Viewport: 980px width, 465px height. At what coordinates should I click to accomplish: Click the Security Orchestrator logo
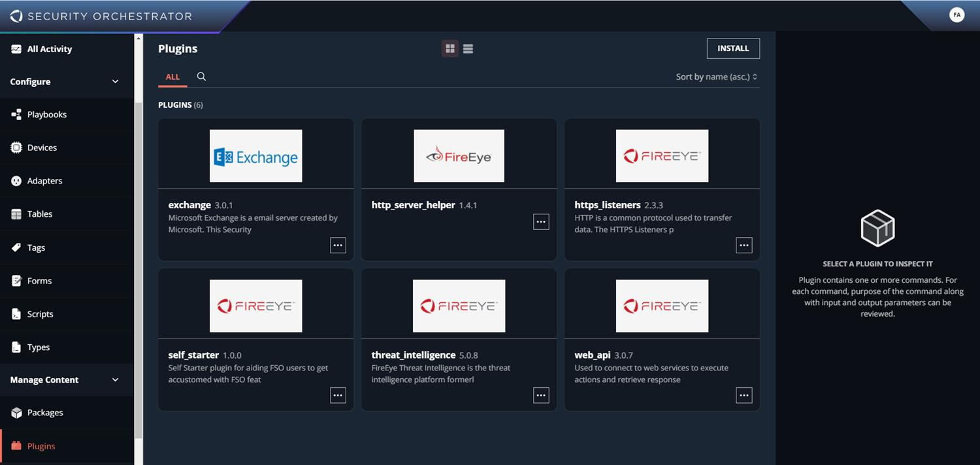[x=101, y=16]
